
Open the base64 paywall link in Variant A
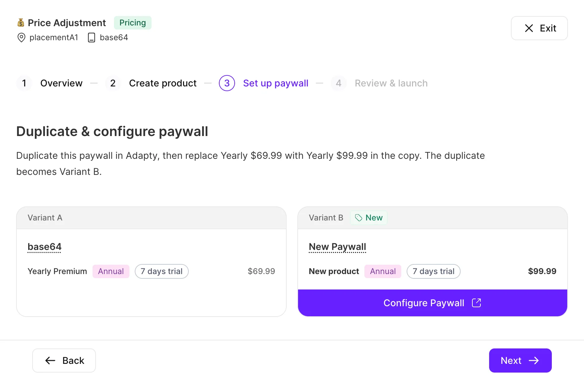(45, 247)
